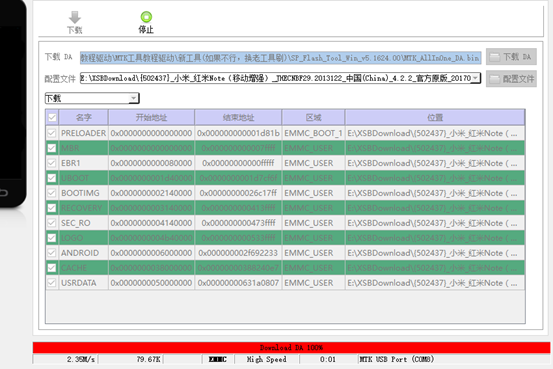Click BOOTIMG end address 0x00000000026c17ff

[238, 193]
